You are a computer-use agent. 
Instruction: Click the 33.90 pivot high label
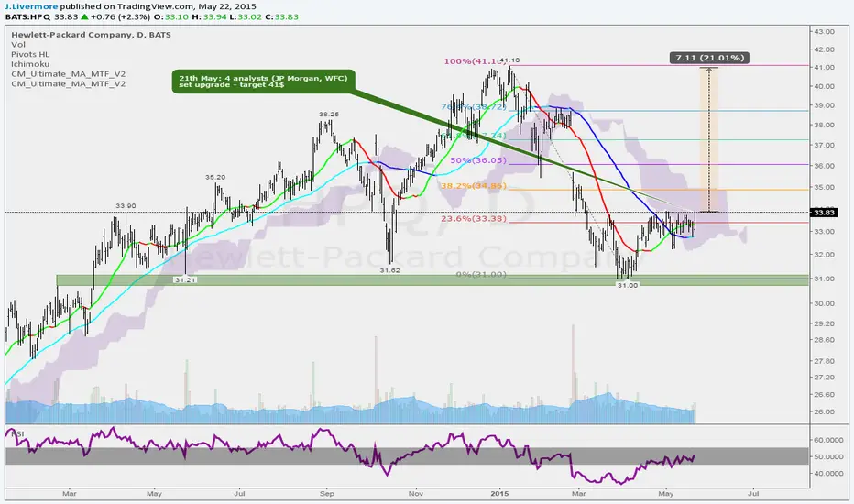126,206
